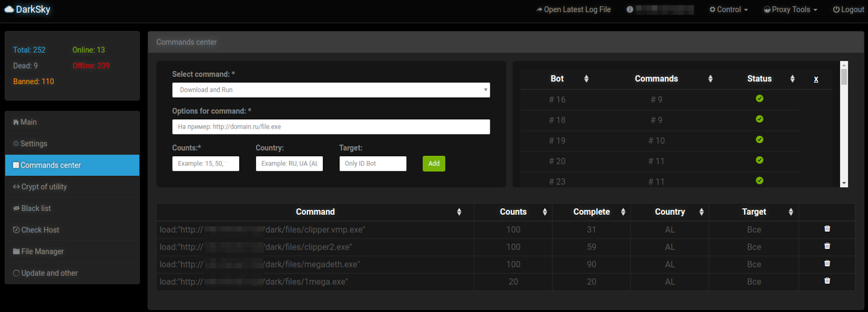Click the Target Only ID Bot field
This screenshot has height=312, width=868.
point(373,164)
